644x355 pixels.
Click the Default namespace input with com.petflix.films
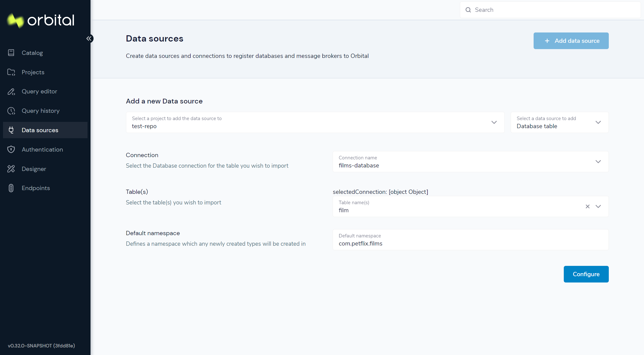pos(470,240)
